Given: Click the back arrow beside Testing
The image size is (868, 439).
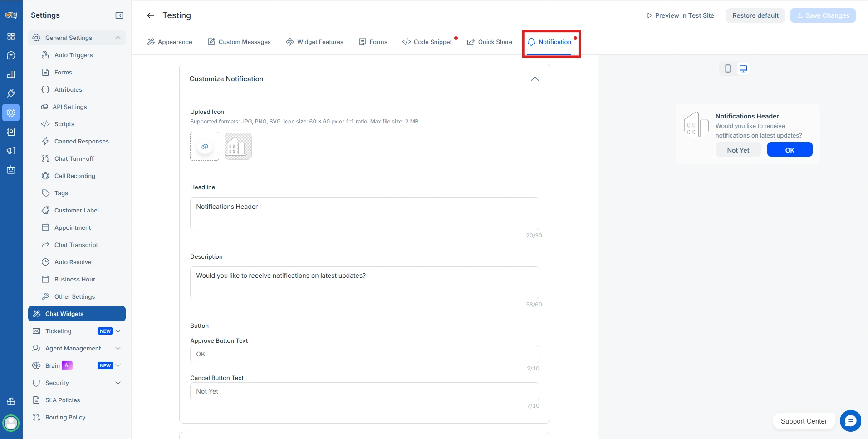Looking at the screenshot, I should tap(151, 15).
